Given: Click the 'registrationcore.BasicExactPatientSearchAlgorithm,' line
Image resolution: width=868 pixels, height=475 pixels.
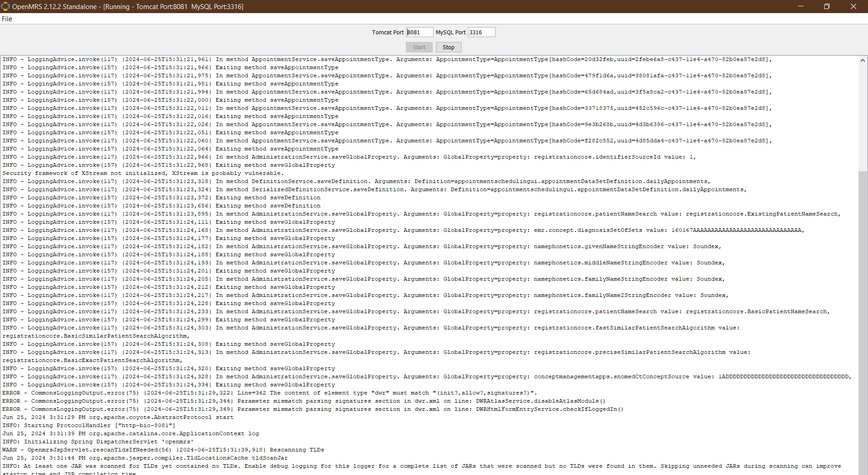Looking at the screenshot, I should click(x=92, y=361).
